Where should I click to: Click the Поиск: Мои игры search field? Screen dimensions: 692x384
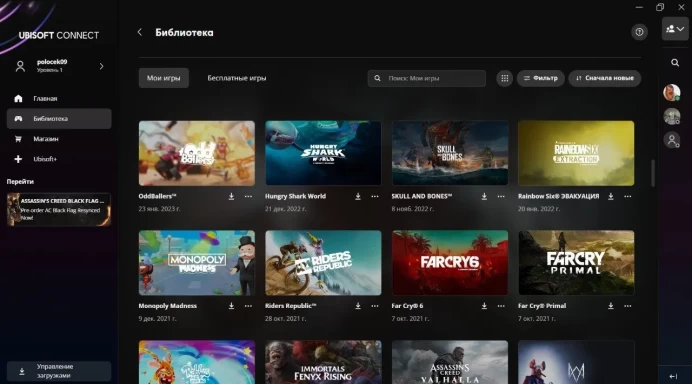point(427,78)
